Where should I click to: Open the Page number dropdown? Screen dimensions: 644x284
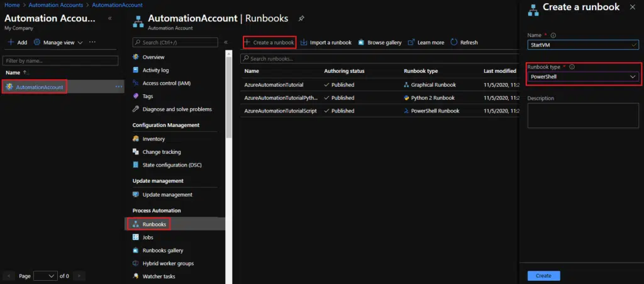[45, 276]
